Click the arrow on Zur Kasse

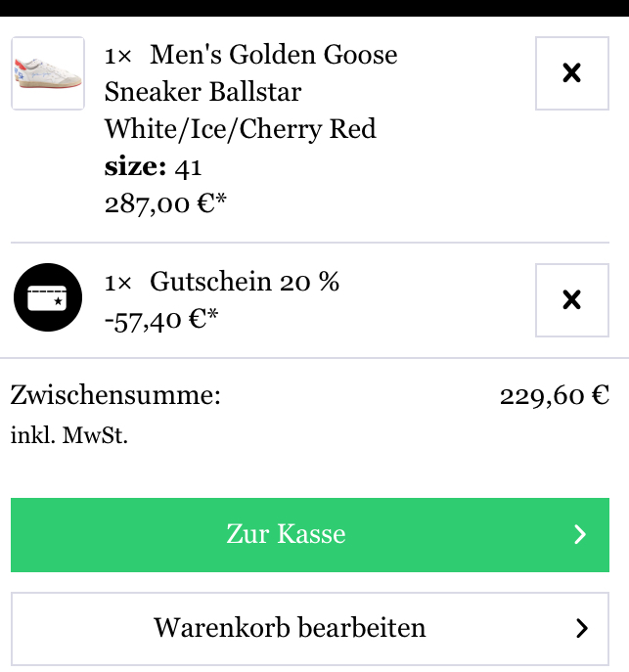[580, 534]
